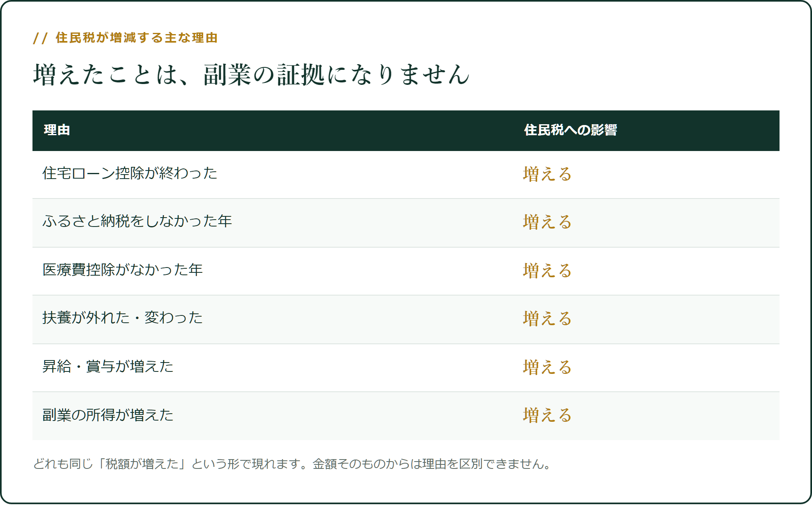
Task: Click the footnote starting どれも同じ「税額が増えた」
Action: point(292,464)
